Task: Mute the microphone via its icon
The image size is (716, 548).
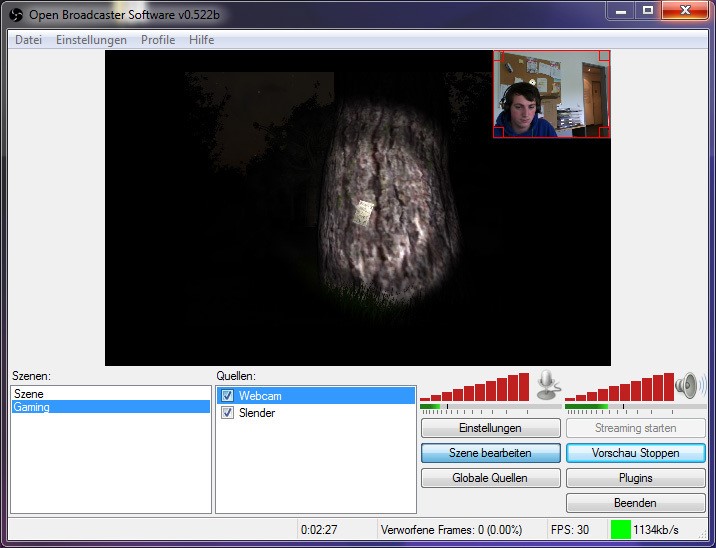Action: coord(548,385)
